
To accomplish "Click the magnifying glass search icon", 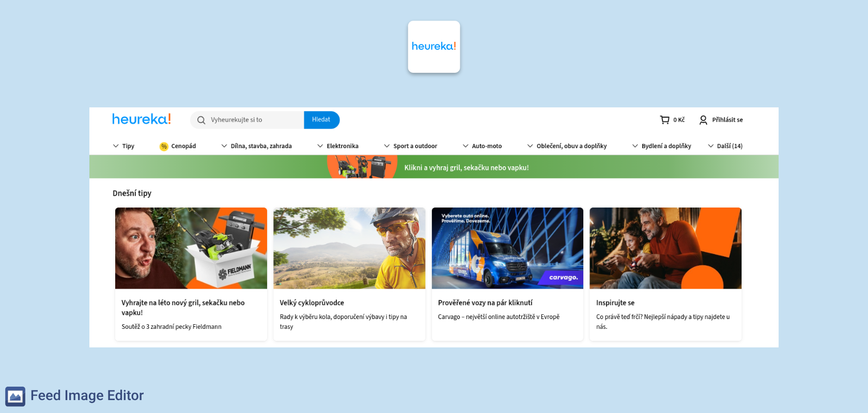I will point(202,120).
